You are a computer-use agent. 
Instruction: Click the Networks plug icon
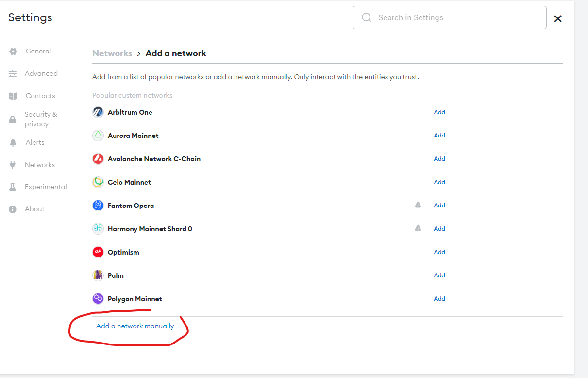[x=13, y=165]
